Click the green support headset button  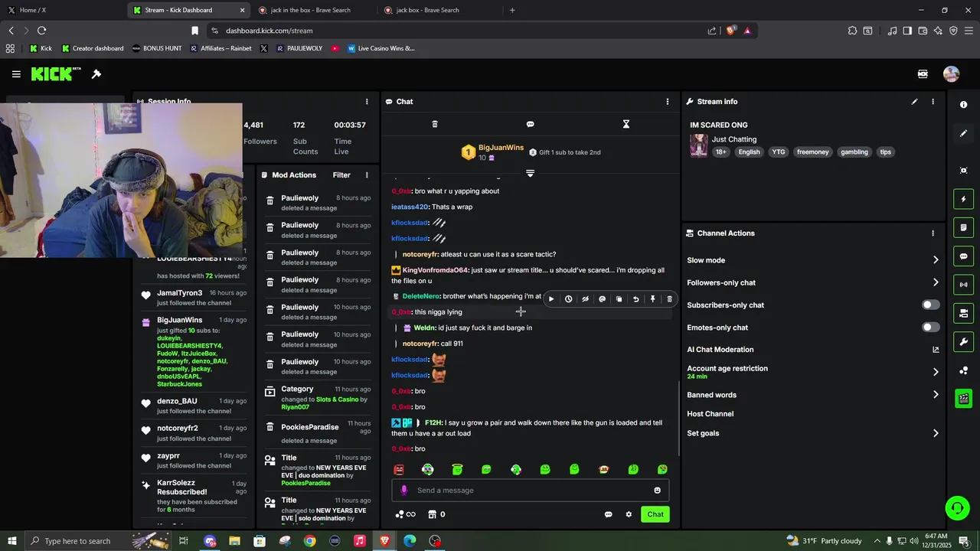(956, 507)
